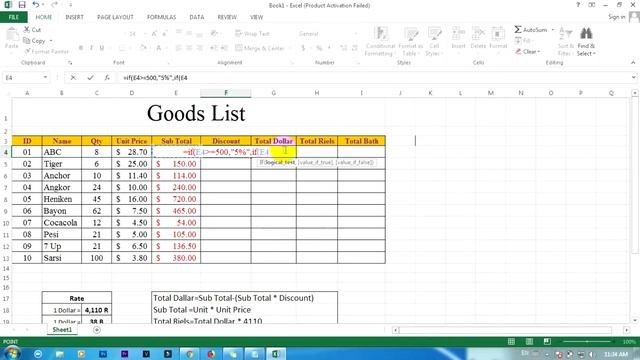Switch to the VIEW tab
640x360 pixels.
tap(256, 17)
